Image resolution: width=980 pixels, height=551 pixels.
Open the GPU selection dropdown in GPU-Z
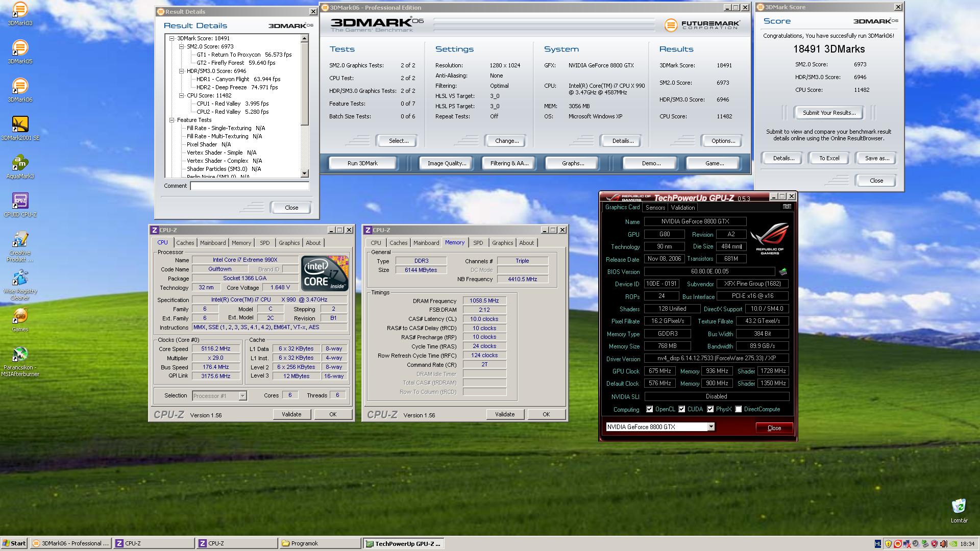pos(710,427)
